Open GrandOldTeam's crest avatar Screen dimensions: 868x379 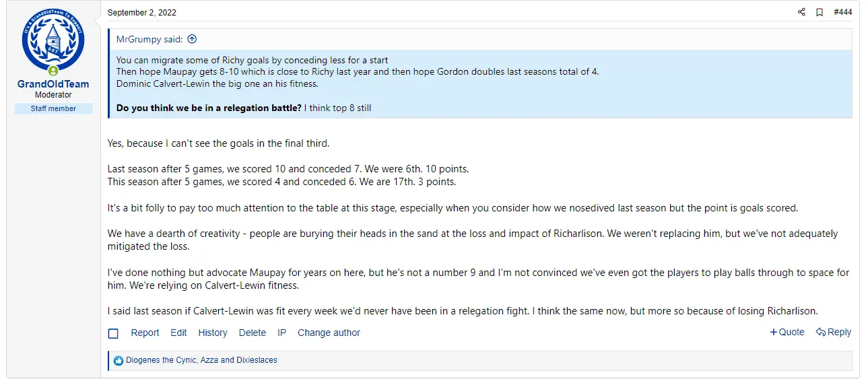tap(53, 41)
